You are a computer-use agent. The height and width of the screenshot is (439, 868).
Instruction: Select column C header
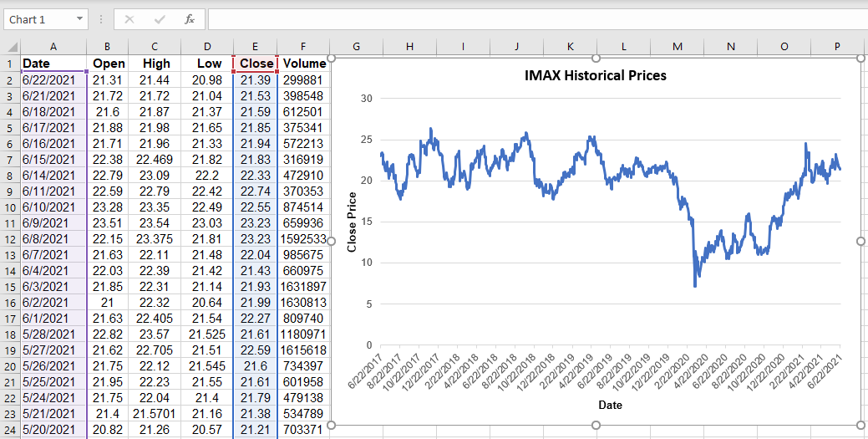155,47
